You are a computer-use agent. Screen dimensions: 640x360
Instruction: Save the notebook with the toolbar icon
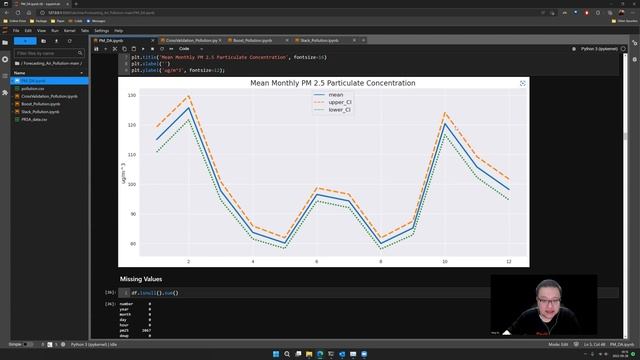96,49
